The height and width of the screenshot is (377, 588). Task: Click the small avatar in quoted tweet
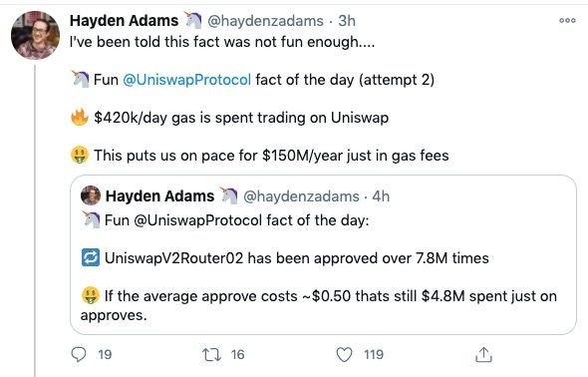(91, 195)
